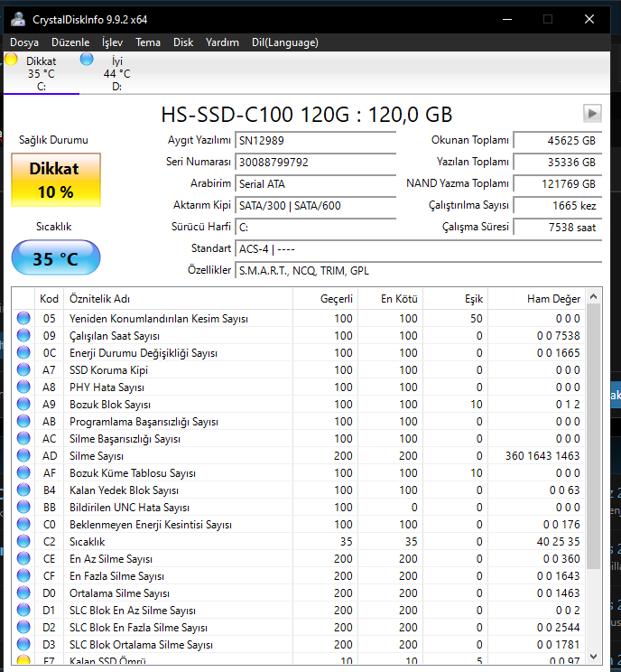
Task: Open the Tema menu
Action: (148, 42)
